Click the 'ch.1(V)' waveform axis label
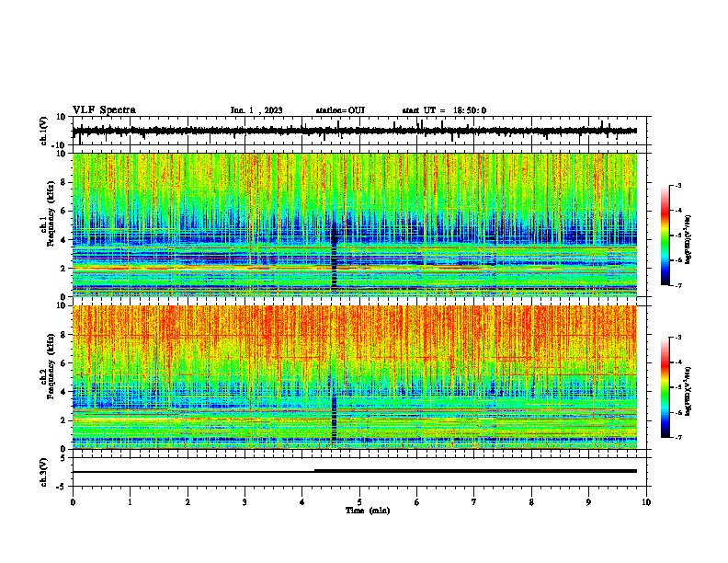 click(44, 131)
